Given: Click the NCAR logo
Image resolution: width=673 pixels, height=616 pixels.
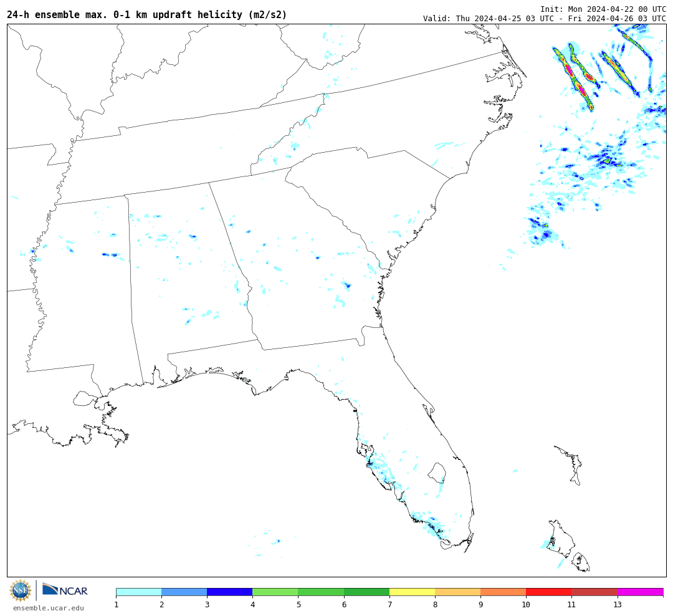Looking at the screenshot, I should click(x=65, y=590).
